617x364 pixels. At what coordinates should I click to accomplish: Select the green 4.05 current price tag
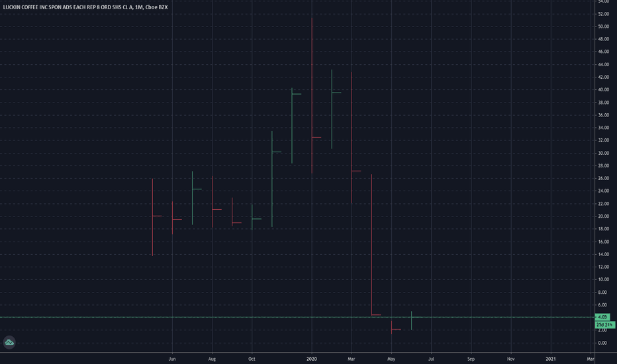tap(602, 317)
